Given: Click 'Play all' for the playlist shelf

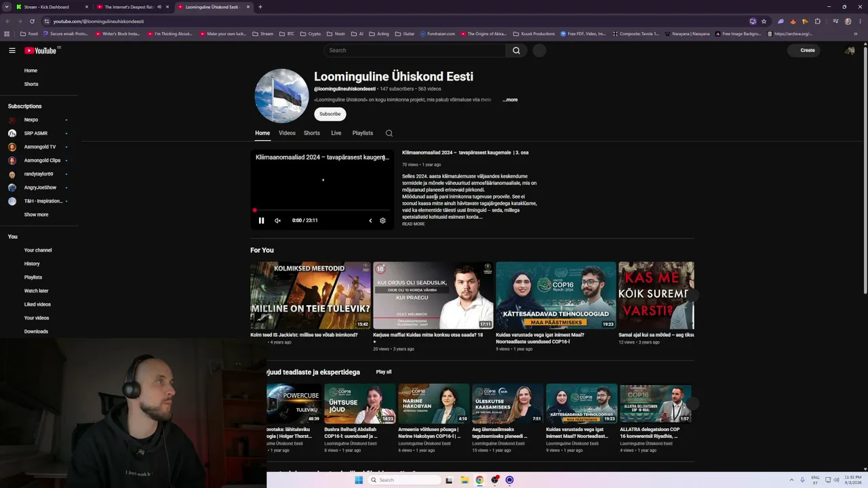Looking at the screenshot, I should click(x=384, y=372).
